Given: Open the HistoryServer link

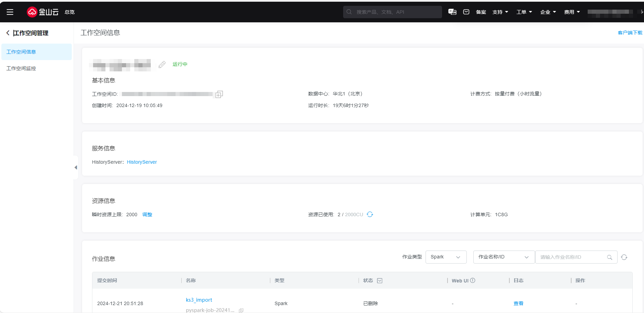Looking at the screenshot, I should point(142,162).
